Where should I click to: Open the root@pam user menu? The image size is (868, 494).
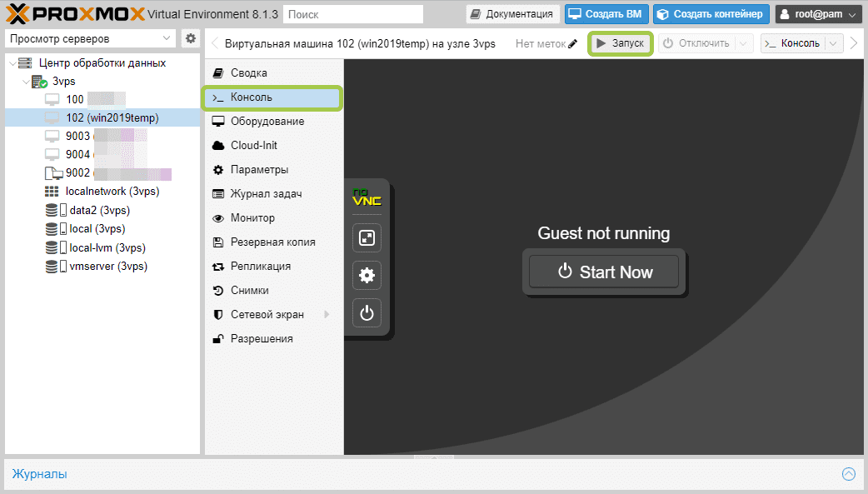[818, 14]
